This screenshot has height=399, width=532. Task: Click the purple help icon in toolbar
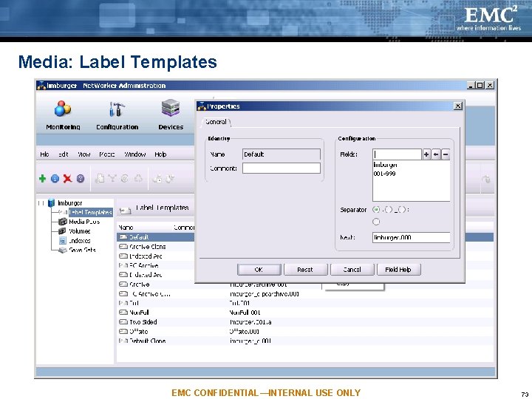point(81,179)
